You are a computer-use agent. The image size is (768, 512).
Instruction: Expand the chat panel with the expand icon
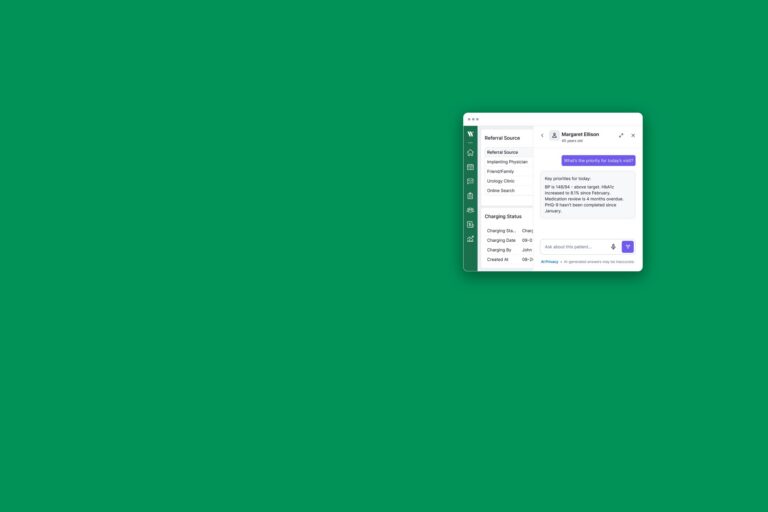(621, 135)
